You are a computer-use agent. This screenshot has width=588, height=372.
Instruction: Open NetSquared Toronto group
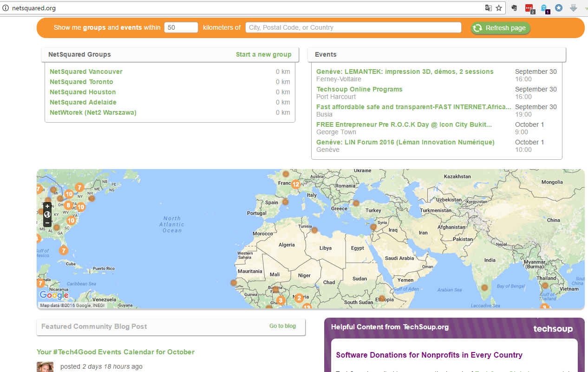(x=81, y=82)
